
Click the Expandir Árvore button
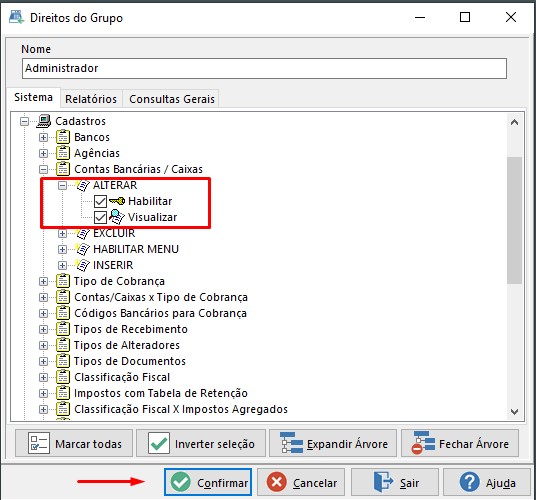(x=333, y=443)
